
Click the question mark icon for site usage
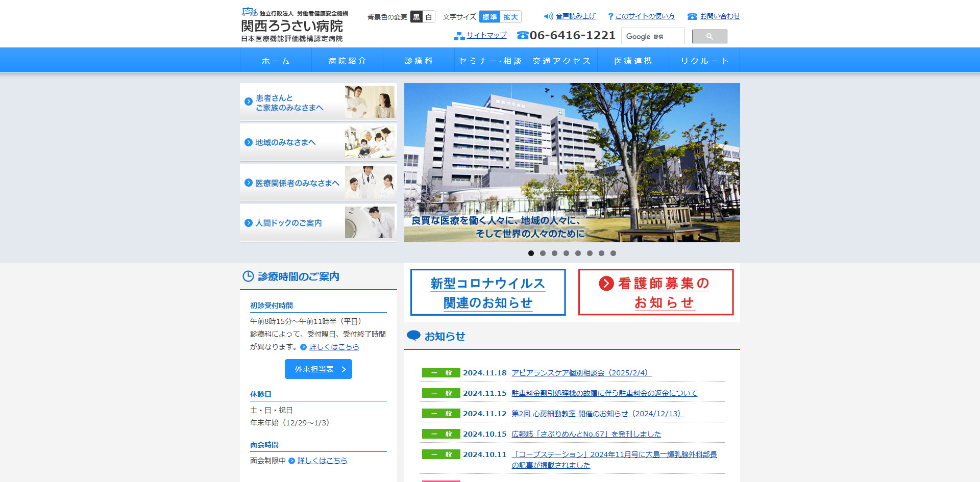click(610, 16)
